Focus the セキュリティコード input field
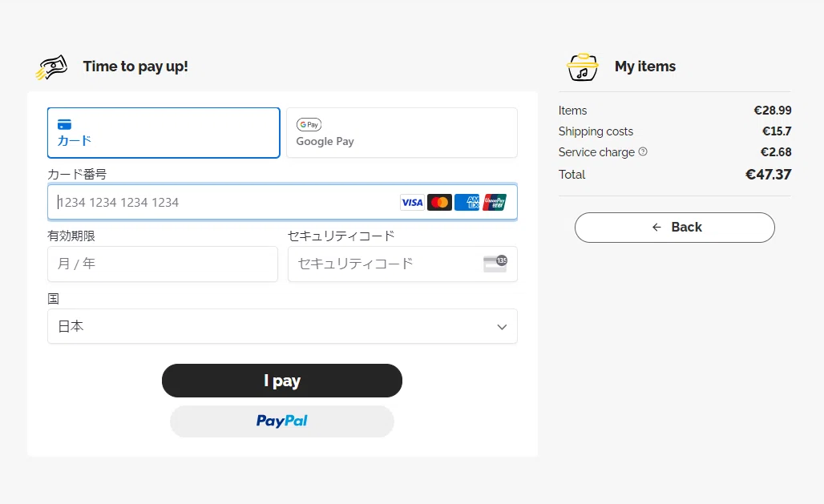This screenshot has height=504, width=824. point(402,264)
